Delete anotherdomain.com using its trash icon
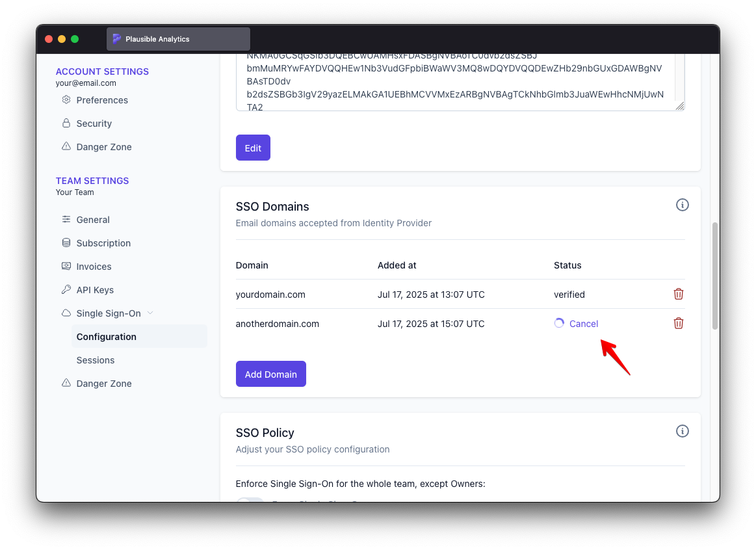This screenshot has height=550, width=756. 679,323
